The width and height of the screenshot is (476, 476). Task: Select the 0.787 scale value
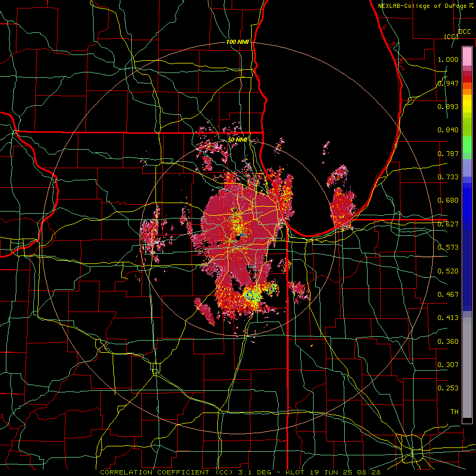pyautogui.click(x=448, y=153)
